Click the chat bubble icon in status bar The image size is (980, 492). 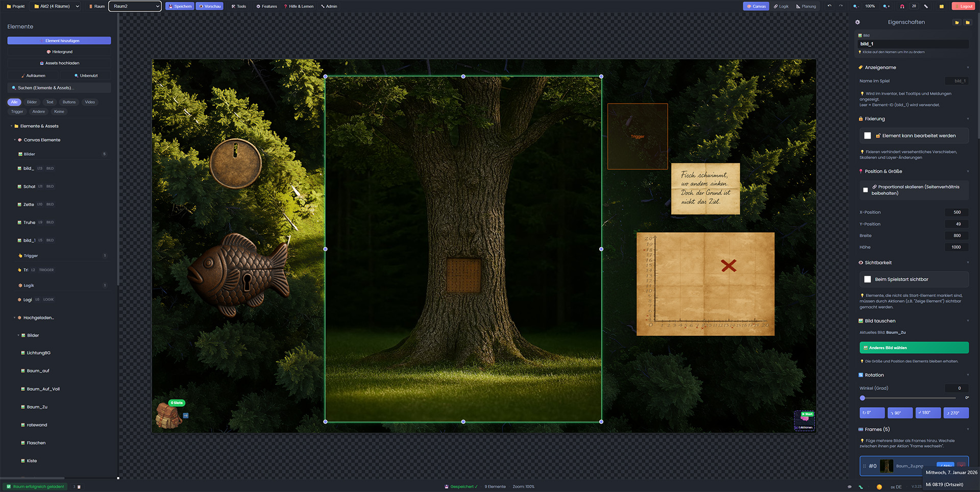pyautogui.click(x=849, y=487)
